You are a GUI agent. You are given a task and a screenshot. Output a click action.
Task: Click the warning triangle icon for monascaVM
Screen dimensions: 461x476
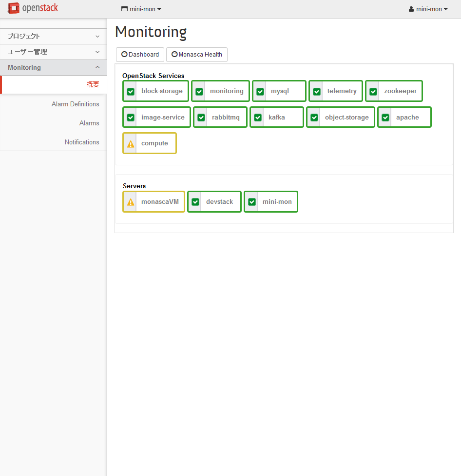click(131, 202)
